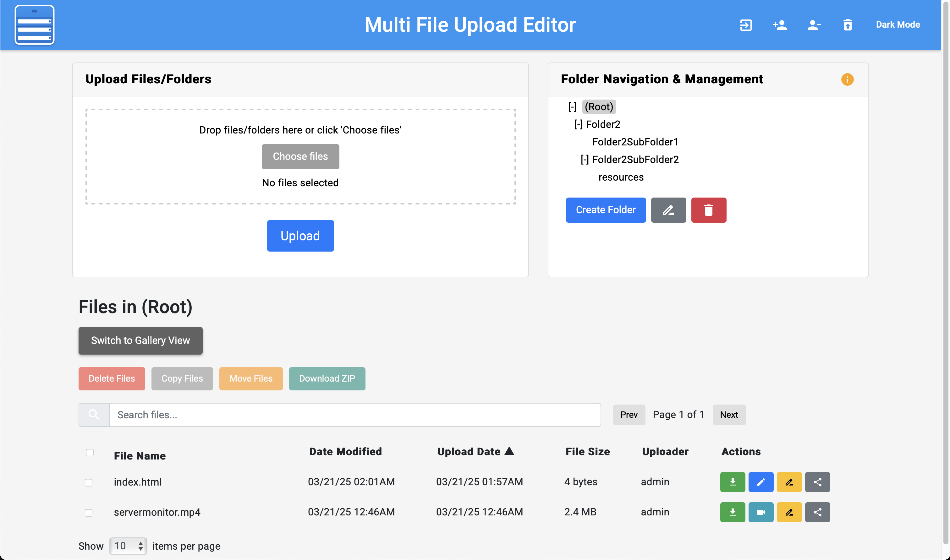The height and width of the screenshot is (560, 950).
Task: Click the orange info icon
Action: tap(847, 79)
